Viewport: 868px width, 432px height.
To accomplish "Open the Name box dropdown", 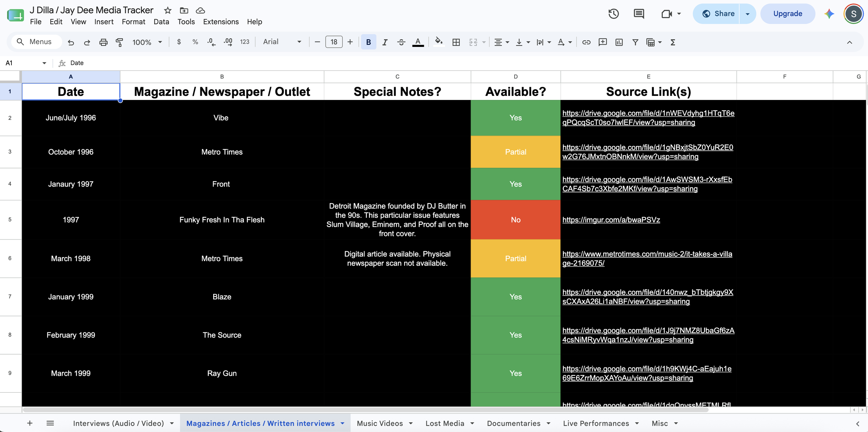I will (x=44, y=63).
